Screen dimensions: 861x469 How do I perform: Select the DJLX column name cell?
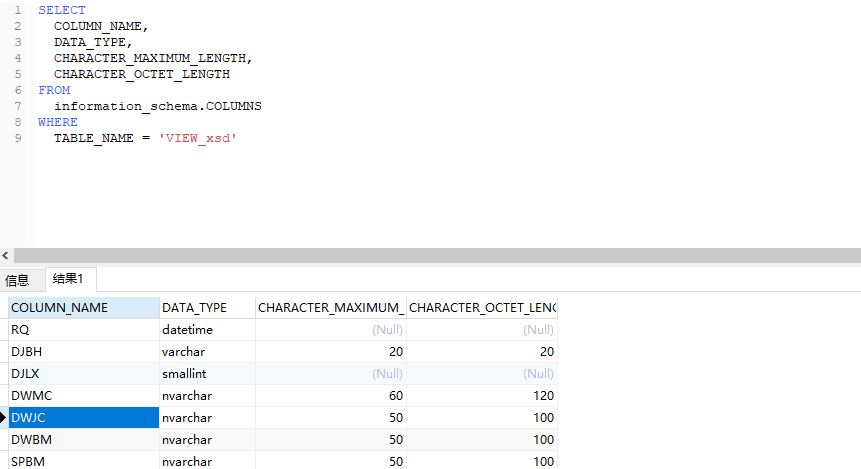(x=84, y=373)
